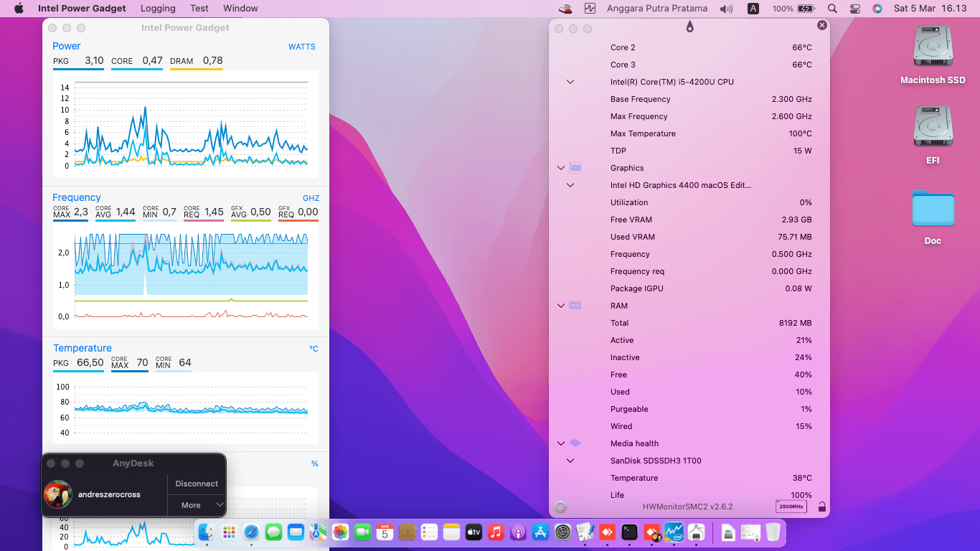
Task: Open App Store from the Dock
Action: [x=540, y=532]
